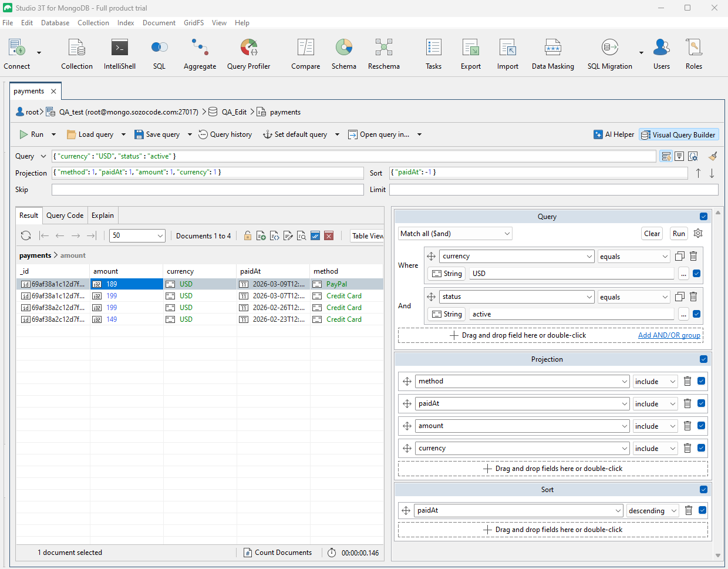Open the Tasks manager
Viewport: 728px width, 569px height.
point(434,54)
